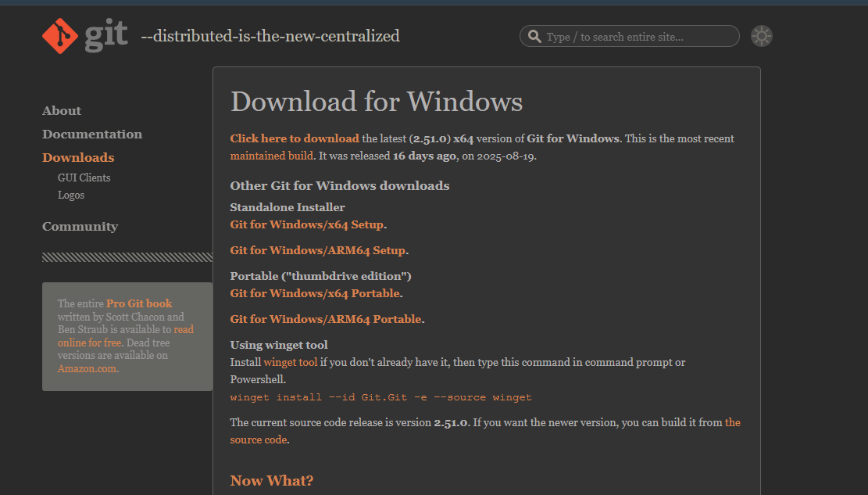Open the About section
868x495 pixels.
(x=62, y=111)
